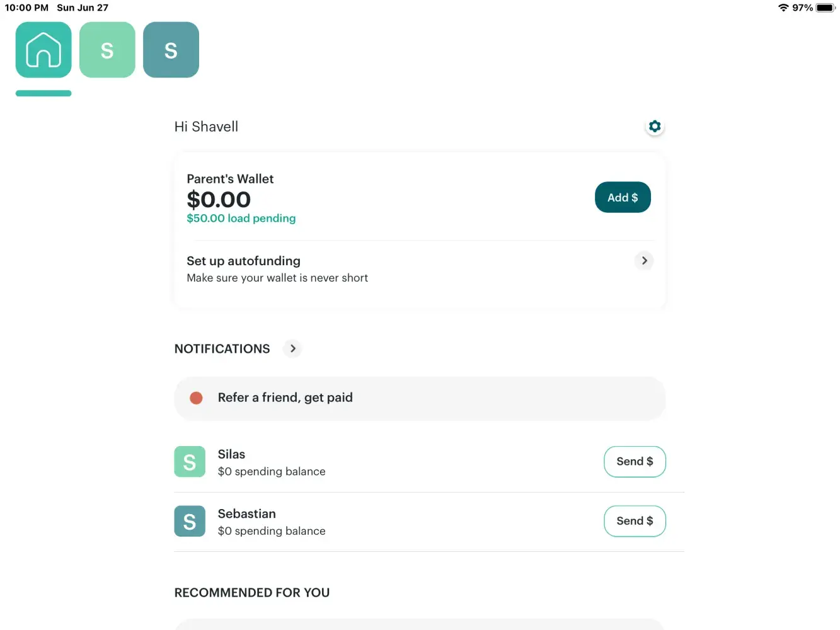The height and width of the screenshot is (630, 840).
Task: Tap the Add $ button
Action: click(x=623, y=198)
